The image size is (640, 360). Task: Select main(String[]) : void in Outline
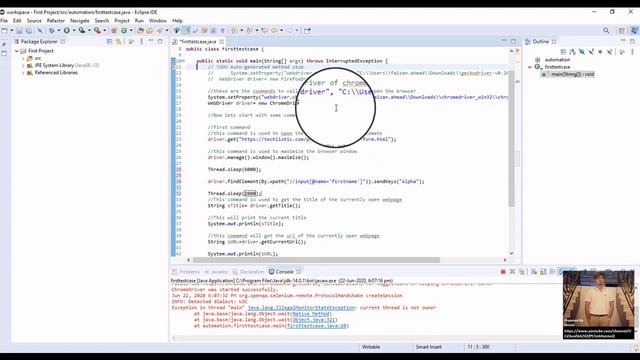point(568,74)
